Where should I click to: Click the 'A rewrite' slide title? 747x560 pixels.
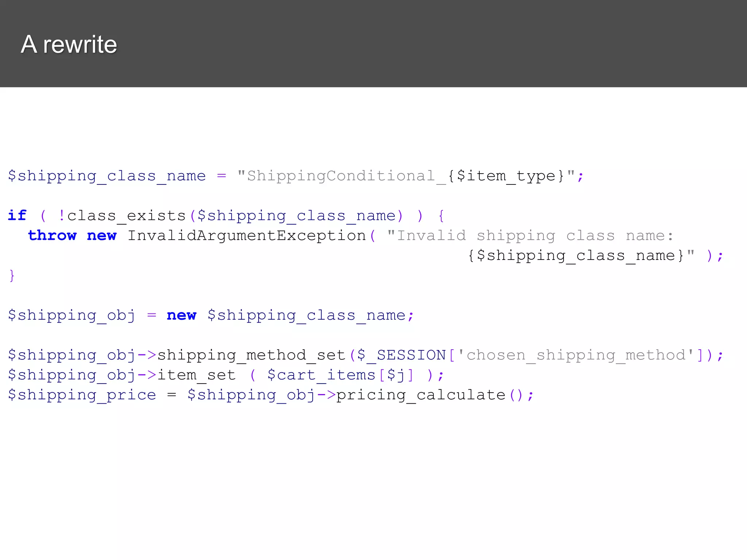[x=69, y=44]
